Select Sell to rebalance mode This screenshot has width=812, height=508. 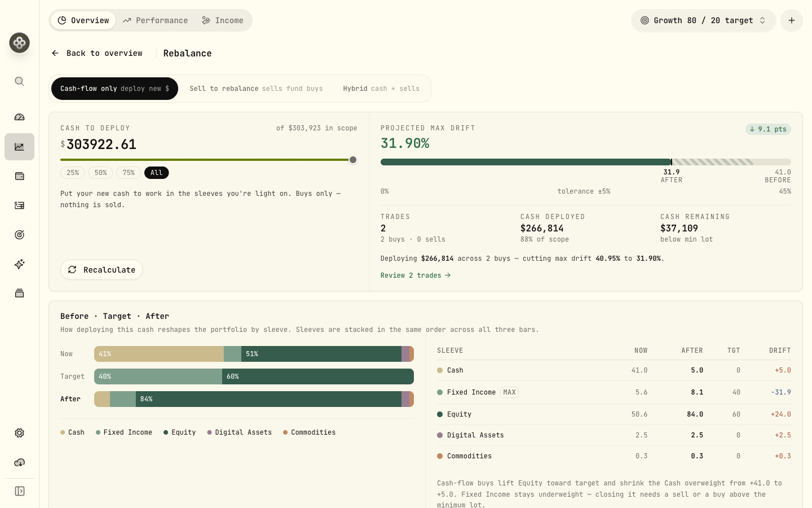coord(256,89)
